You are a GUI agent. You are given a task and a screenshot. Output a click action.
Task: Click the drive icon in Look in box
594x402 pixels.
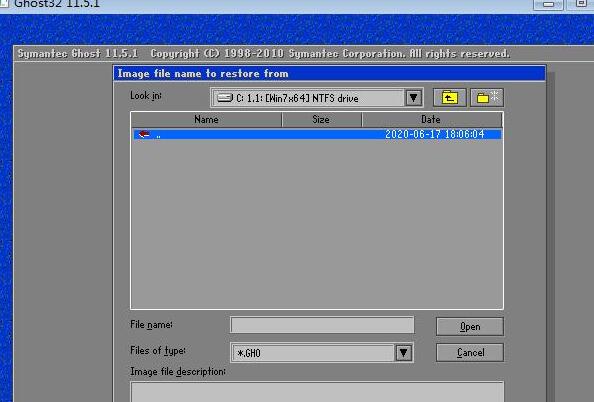click(x=224, y=98)
